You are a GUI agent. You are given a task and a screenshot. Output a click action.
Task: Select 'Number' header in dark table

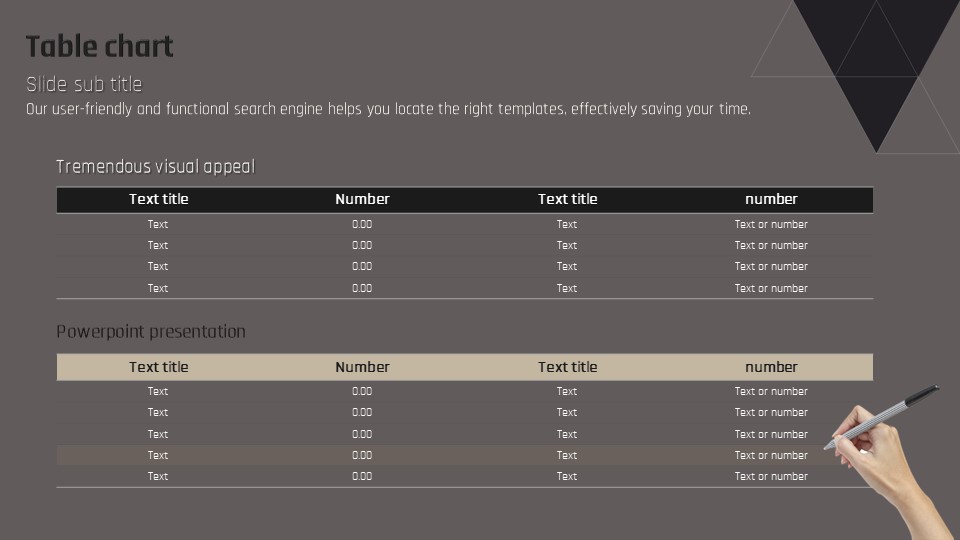tap(362, 199)
